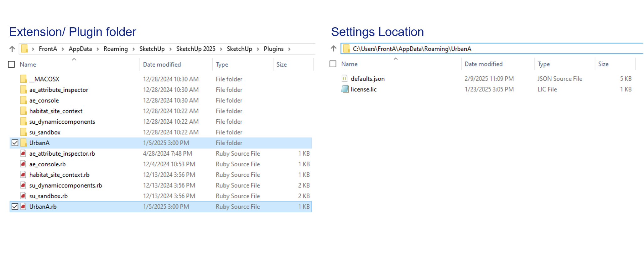The width and height of the screenshot is (644, 254).
Task: Click the __MACOSX folder icon
Action: (23, 79)
